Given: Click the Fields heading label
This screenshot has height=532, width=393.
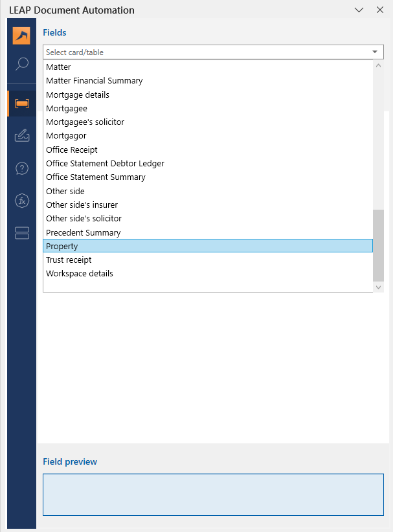Looking at the screenshot, I should (x=54, y=32).
